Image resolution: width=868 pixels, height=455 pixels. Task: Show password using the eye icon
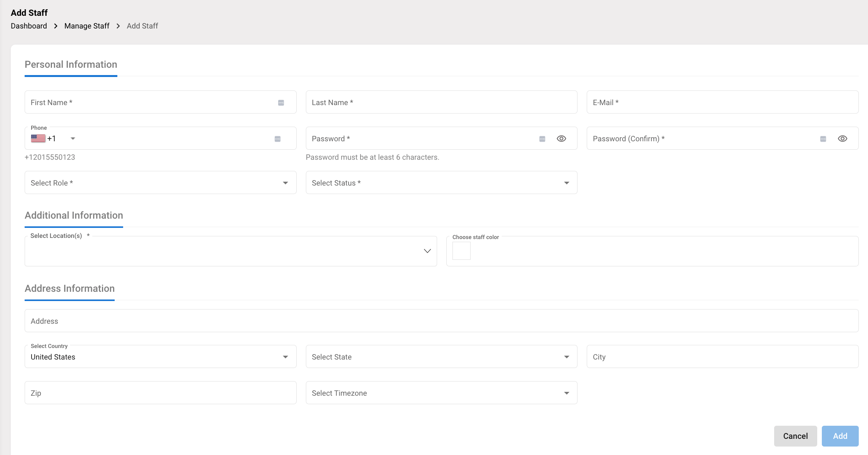click(561, 139)
